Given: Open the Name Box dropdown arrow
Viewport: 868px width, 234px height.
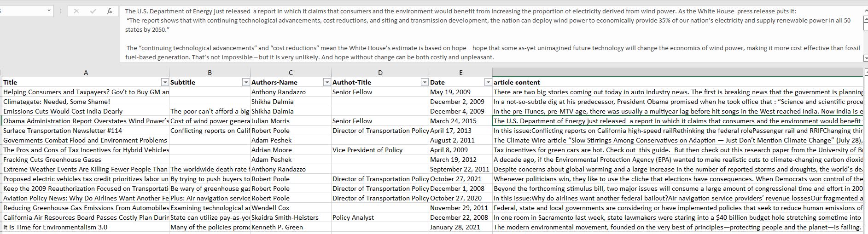Looking at the screenshot, I should coord(49,11).
